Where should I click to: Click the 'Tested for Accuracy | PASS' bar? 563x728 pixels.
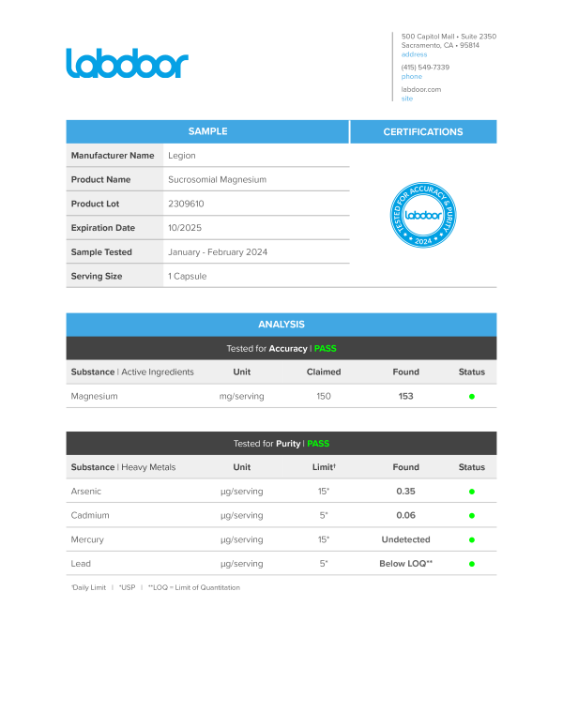pos(281,349)
